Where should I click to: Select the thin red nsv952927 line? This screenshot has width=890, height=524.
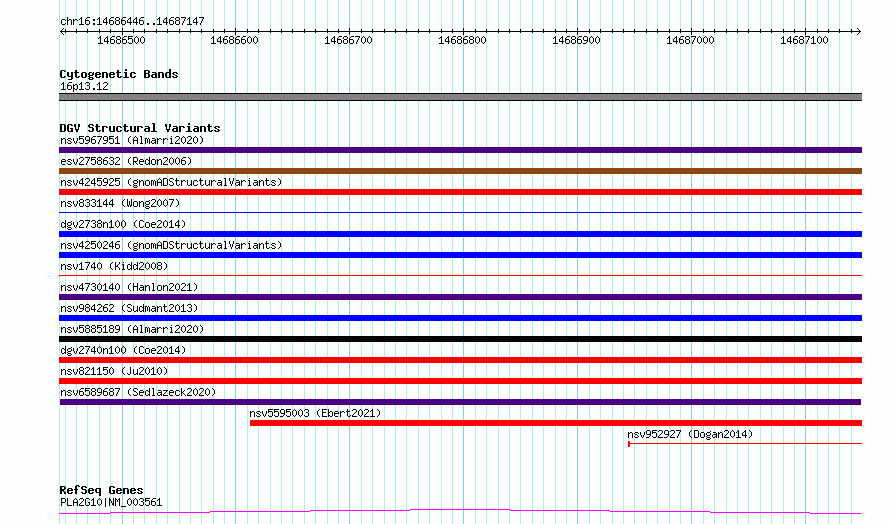click(x=745, y=443)
